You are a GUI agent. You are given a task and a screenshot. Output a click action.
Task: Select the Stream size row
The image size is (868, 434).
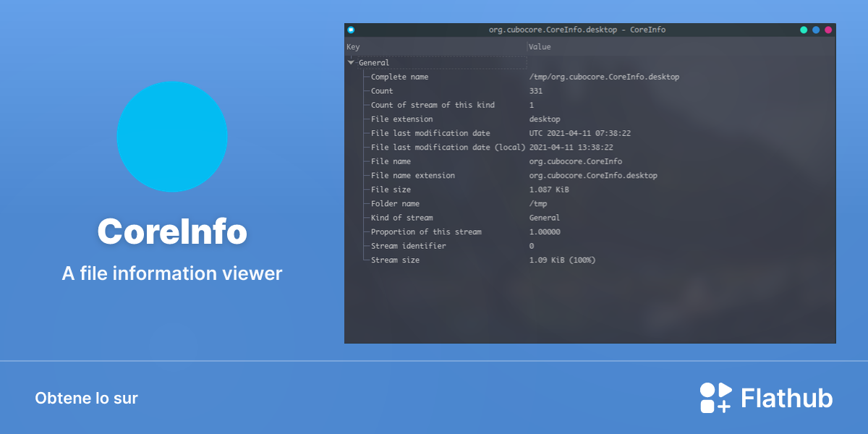pos(590,260)
